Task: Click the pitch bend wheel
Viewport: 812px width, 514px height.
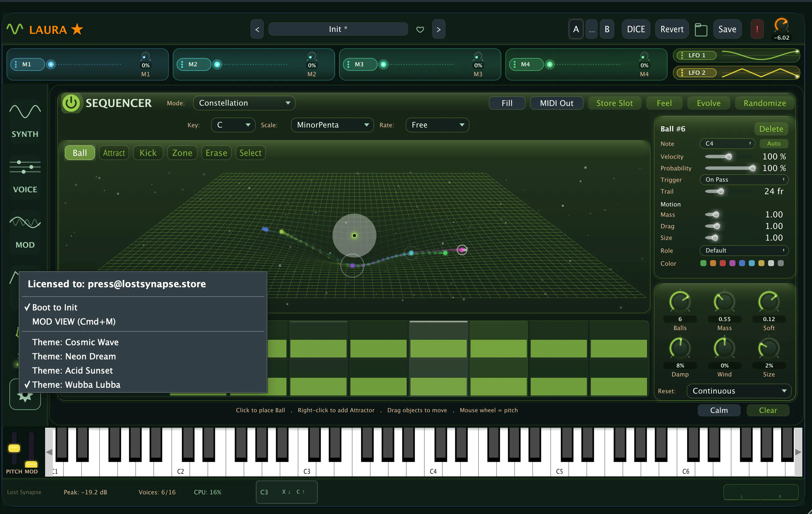Action: point(14,448)
